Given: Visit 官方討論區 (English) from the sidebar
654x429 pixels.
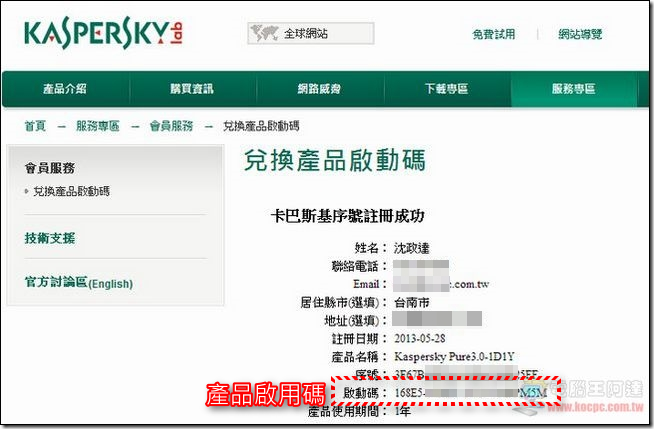Looking at the screenshot, I should point(78,283).
